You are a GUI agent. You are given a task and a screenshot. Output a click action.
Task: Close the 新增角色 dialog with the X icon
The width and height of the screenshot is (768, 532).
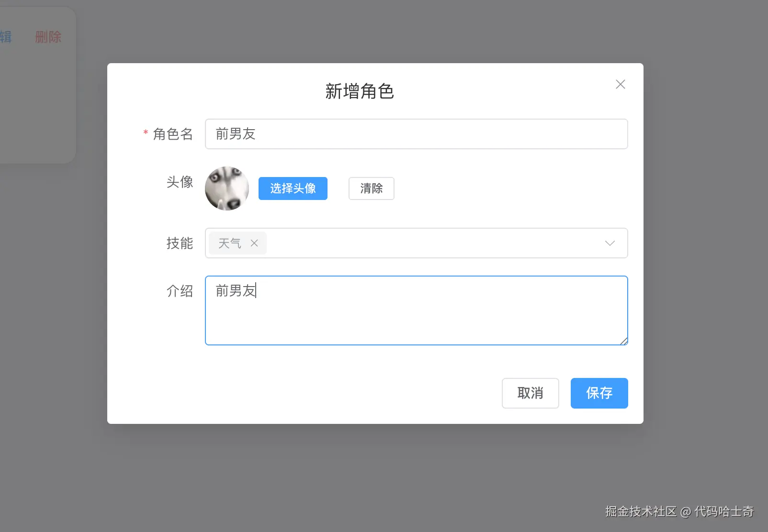tap(620, 84)
